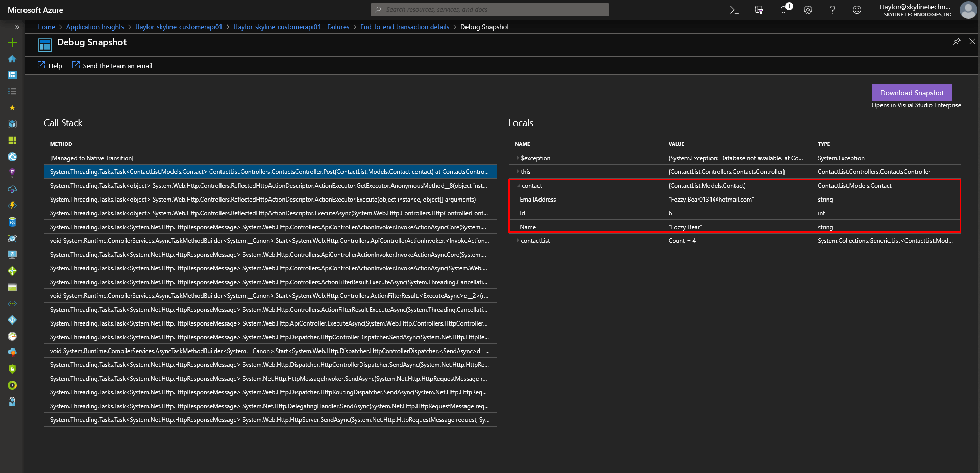Click the Help command button

pyautogui.click(x=50, y=66)
